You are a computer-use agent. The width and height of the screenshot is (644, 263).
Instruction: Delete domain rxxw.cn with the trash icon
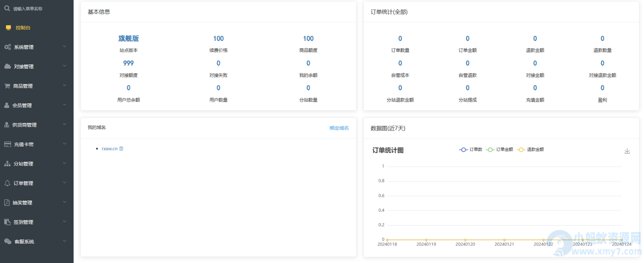pos(121,148)
